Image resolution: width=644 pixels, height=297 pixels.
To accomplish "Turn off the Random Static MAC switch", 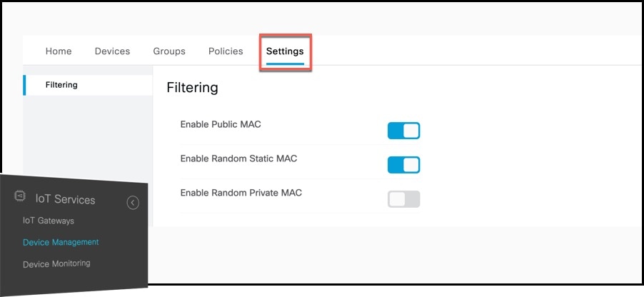I will point(403,165).
